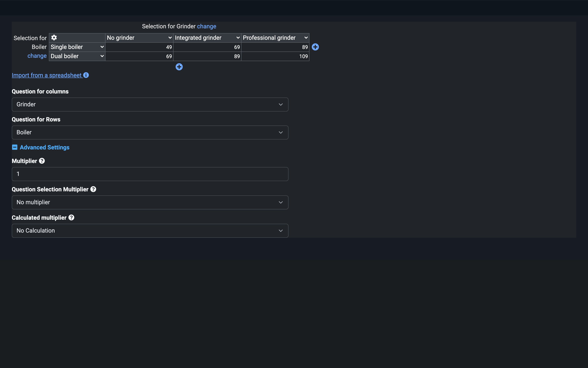Image resolution: width=588 pixels, height=368 pixels.
Task: Open help icon beside Multiplier label
Action: click(42, 161)
